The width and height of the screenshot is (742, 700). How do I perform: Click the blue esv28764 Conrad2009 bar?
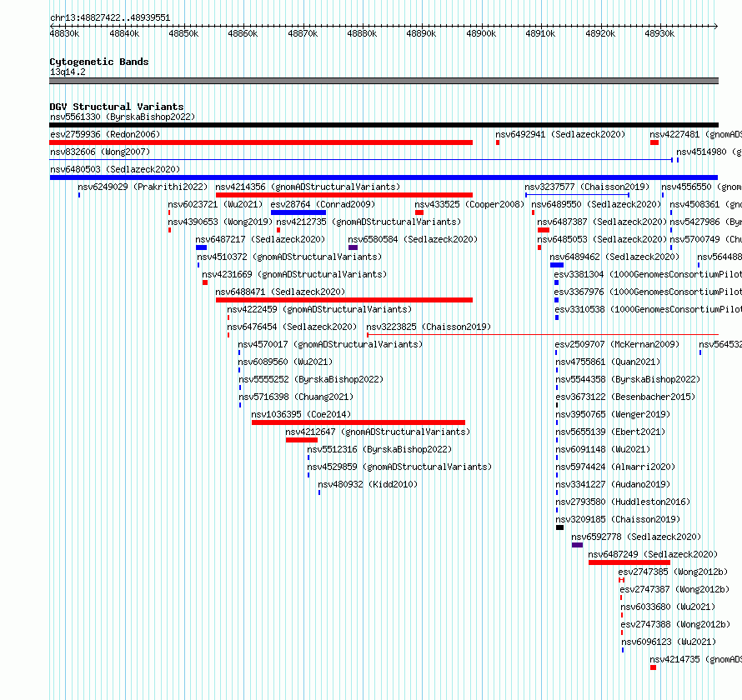click(x=298, y=212)
